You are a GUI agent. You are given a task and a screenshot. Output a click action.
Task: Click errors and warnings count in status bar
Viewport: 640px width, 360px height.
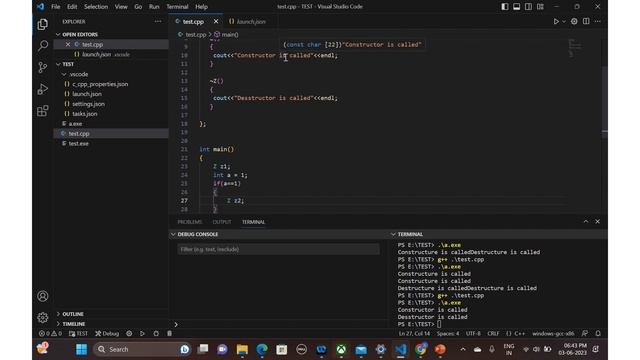50,333
